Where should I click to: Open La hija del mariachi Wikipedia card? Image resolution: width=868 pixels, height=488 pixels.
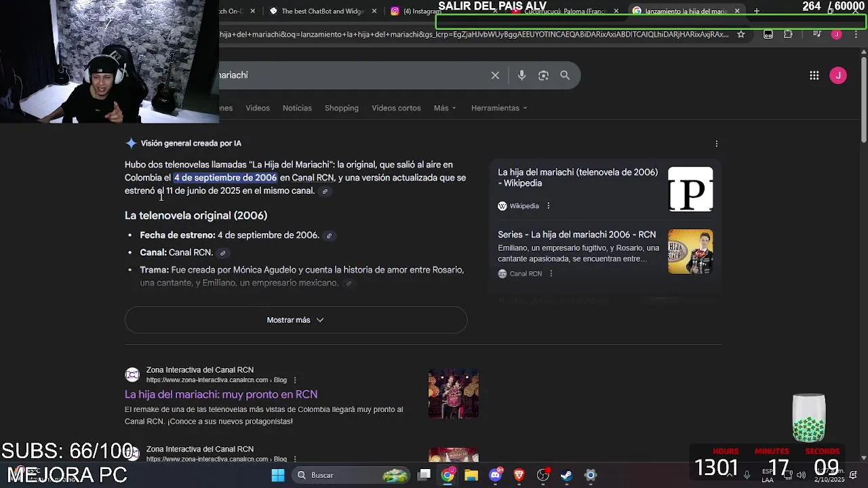[x=578, y=178]
